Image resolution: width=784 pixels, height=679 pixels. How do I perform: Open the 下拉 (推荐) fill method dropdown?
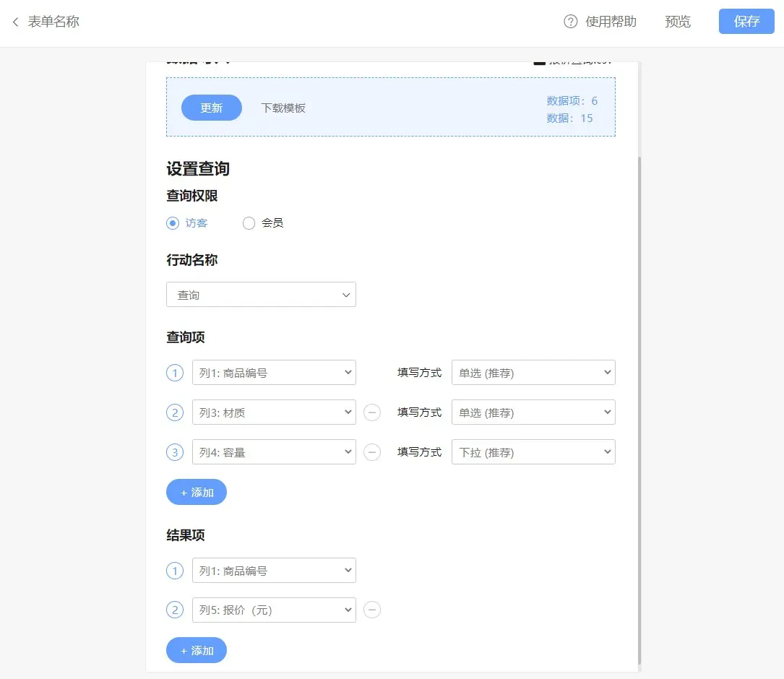(533, 452)
